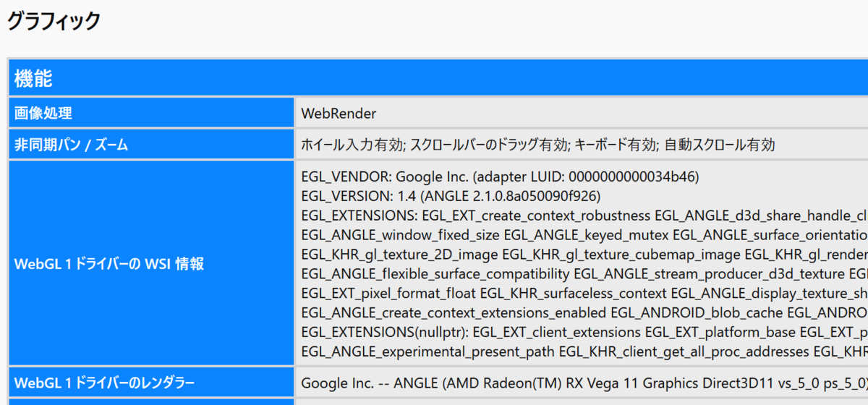Select the ホイール入力有効 async pan value line

(538, 145)
